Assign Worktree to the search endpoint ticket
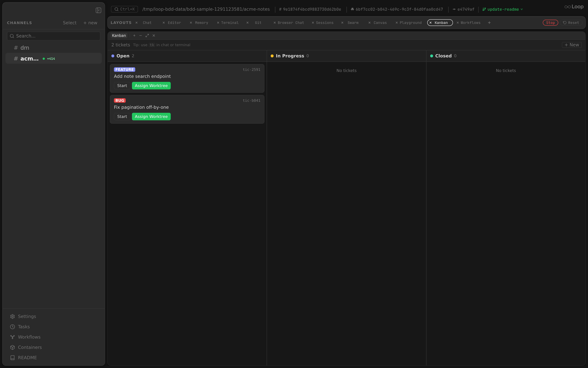This screenshot has width=588, height=368. tap(151, 86)
